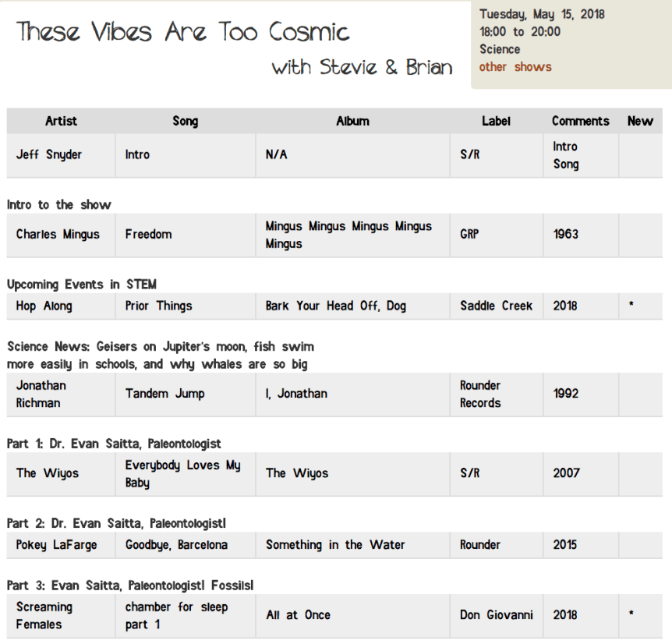
Task: Select the Label column header
Action: [496, 121]
